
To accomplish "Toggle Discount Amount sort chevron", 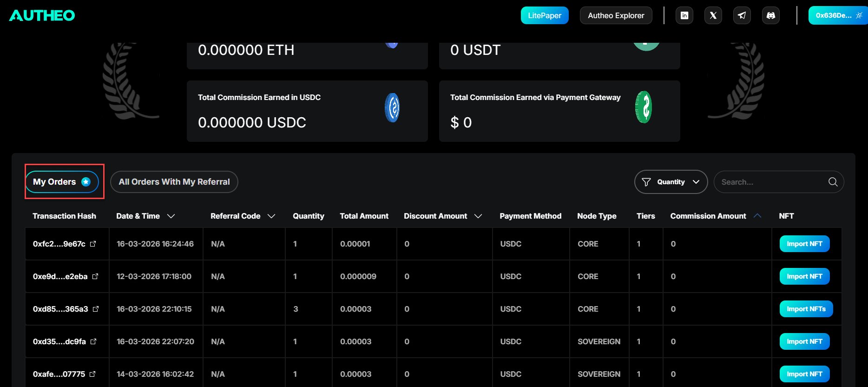I will (478, 216).
